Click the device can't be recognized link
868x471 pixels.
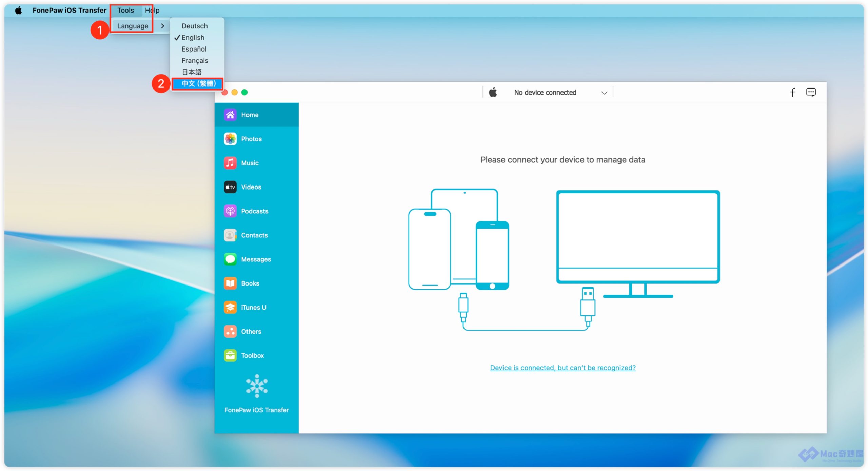pos(563,368)
